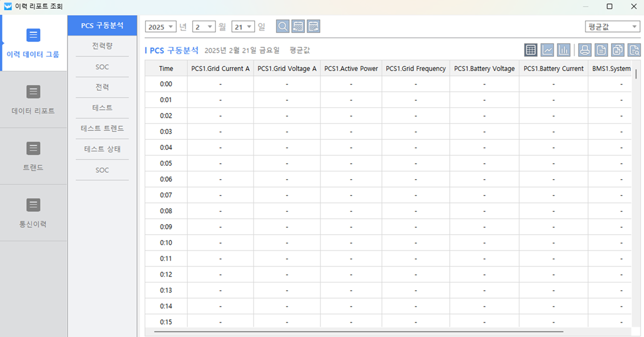Open the 데이터 리포트 section
Image resolution: width=644 pixels, height=337 pixels.
click(33, 100)
